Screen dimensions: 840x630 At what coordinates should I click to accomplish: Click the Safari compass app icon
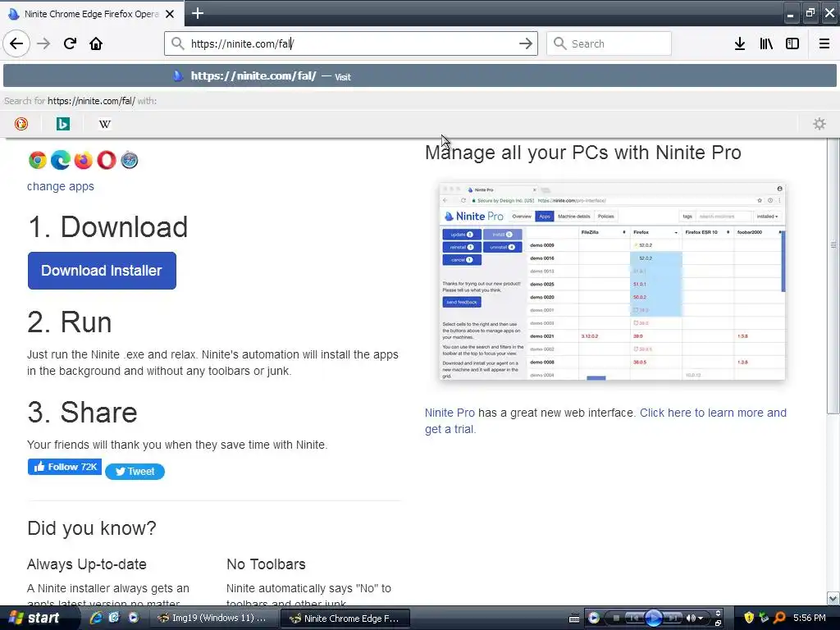point(129,160)
